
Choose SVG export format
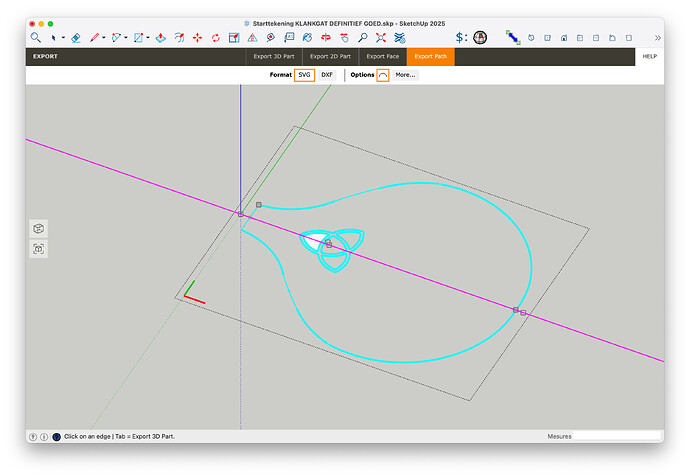304,75
